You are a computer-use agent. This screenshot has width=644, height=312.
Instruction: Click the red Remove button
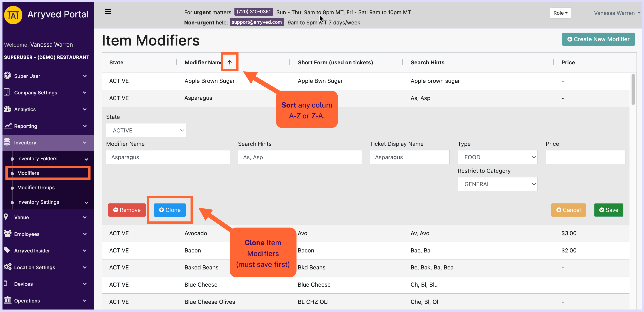(x=127, y=210)
